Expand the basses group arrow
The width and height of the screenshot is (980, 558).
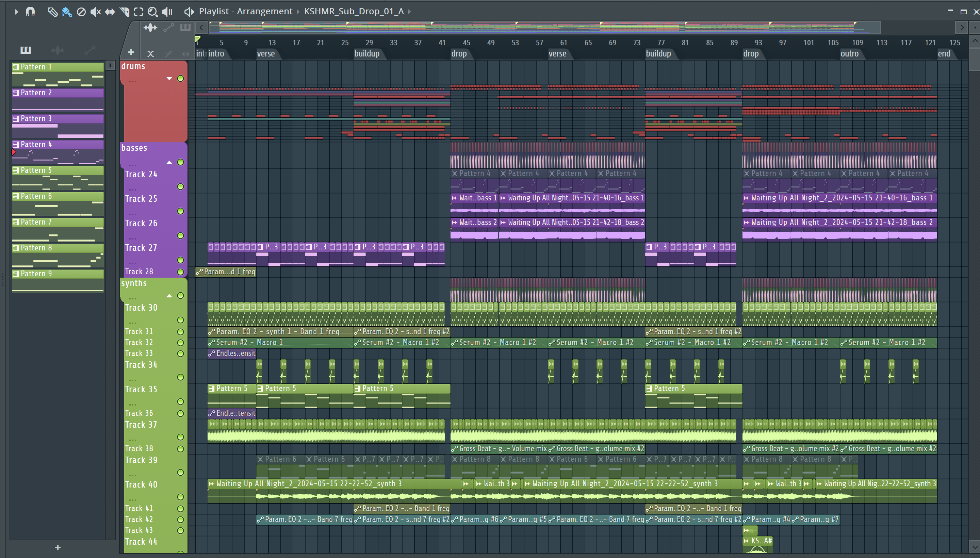(169, 163)
